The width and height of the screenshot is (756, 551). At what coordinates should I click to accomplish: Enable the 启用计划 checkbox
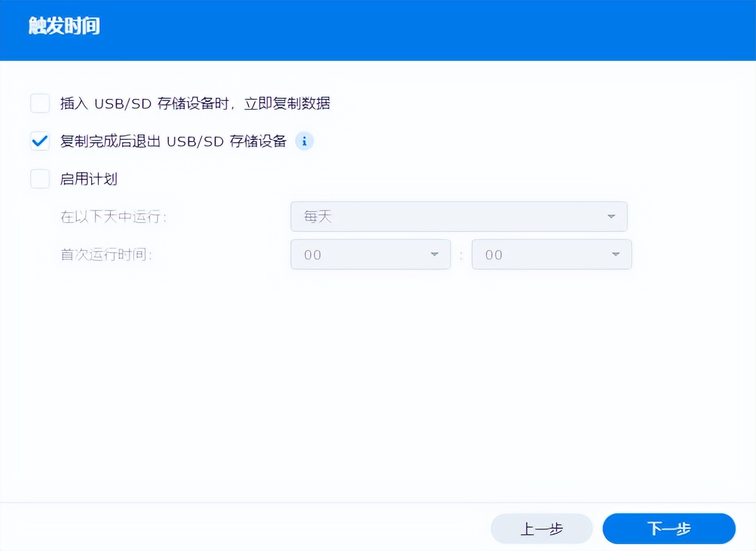tap(39, 179)
